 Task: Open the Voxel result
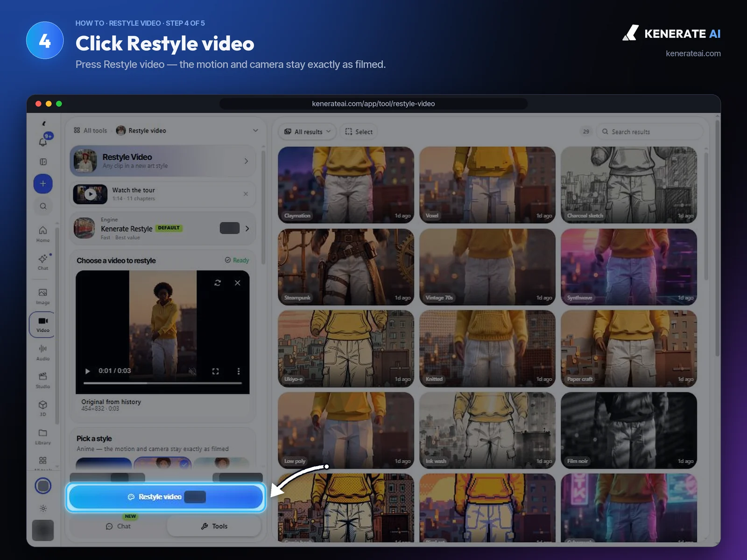[487, 185]
